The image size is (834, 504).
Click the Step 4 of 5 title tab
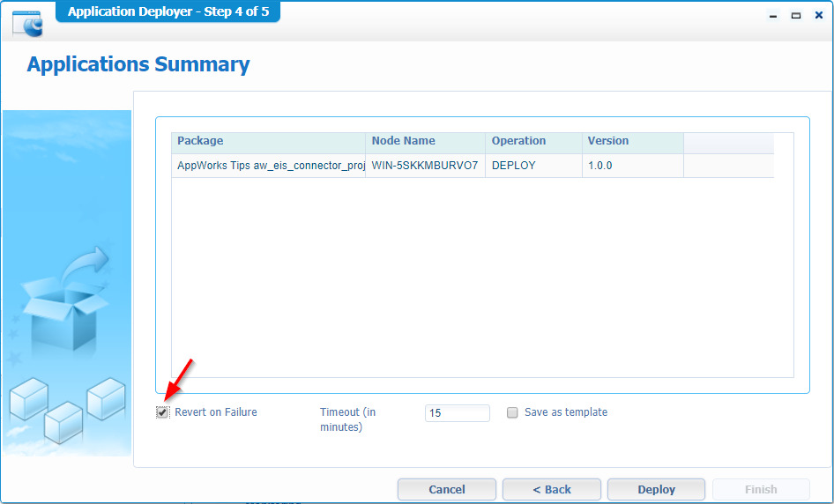pos(168,11)
